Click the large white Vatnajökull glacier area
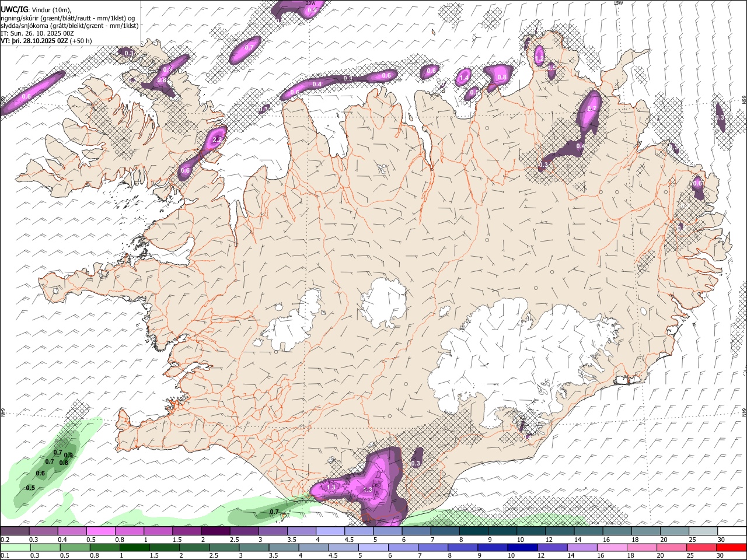The height and width of the screenshot is (560, 747). tap(519, 356)
